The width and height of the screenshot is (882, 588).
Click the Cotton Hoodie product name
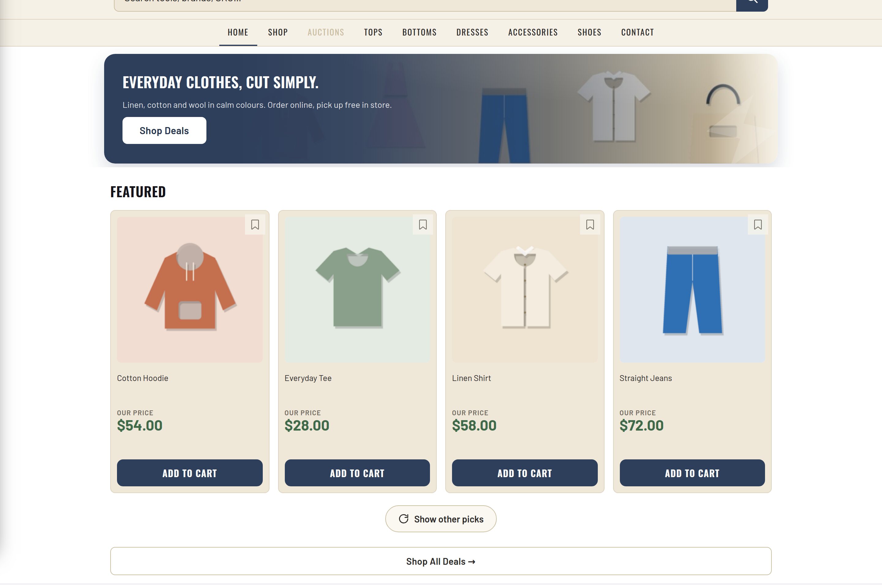click(142, 378)
